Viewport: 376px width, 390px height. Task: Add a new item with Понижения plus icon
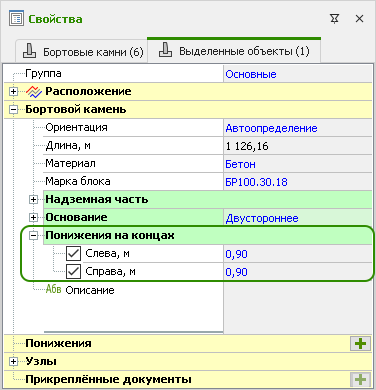(x=361, y=343)
